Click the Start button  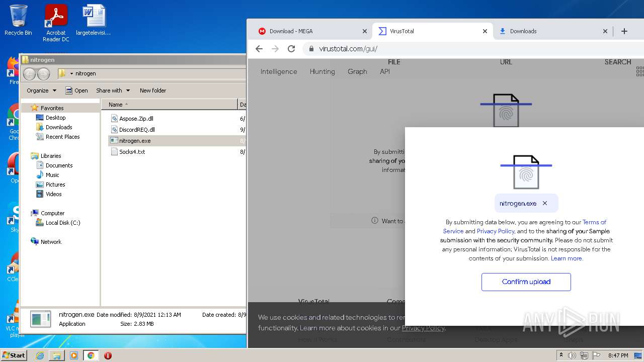tap(14, 355)
